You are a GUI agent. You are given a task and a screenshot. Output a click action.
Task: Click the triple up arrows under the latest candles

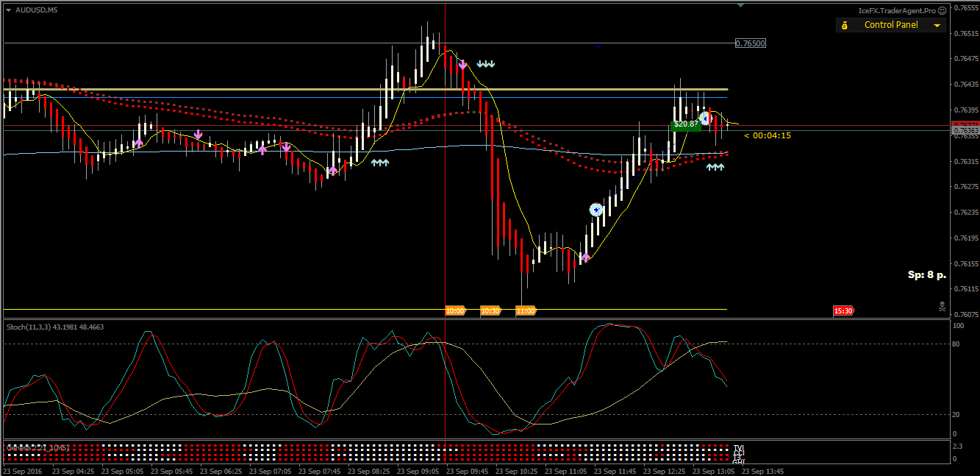pyautogui.click(x=715, y=167)
